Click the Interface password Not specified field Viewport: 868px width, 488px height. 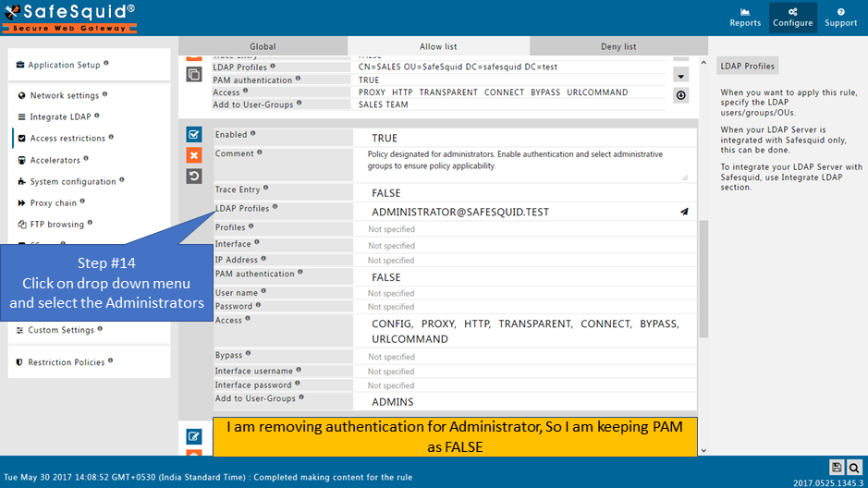tap(525, 385)
